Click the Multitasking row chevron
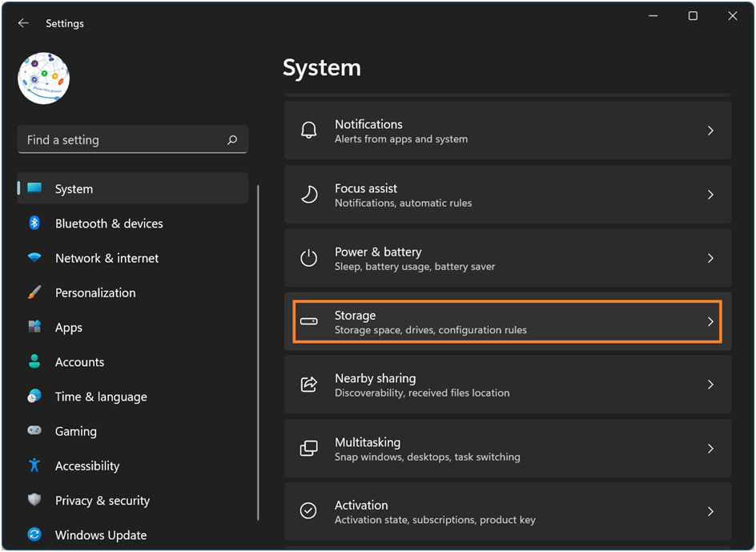This screenshot has height=552, width=756. [710, 449]
